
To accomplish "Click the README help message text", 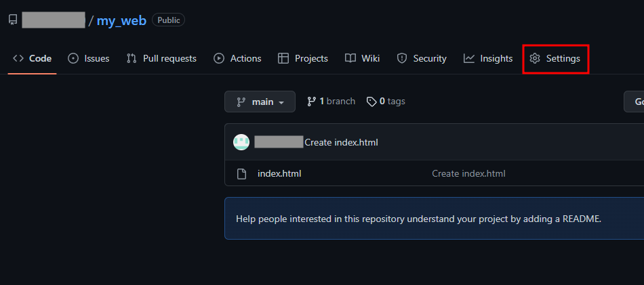I will coord(418,219).
